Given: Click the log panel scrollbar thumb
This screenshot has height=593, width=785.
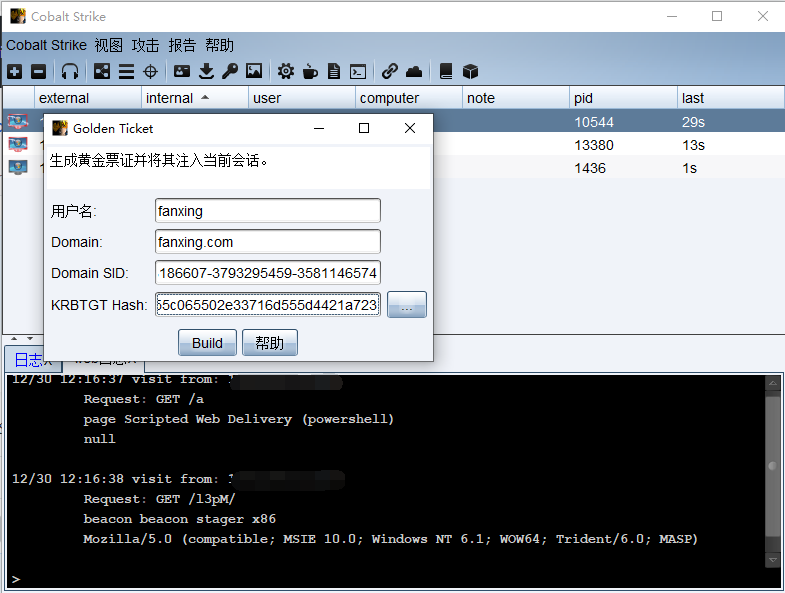Looking at the screenshot, I should 773,466.
